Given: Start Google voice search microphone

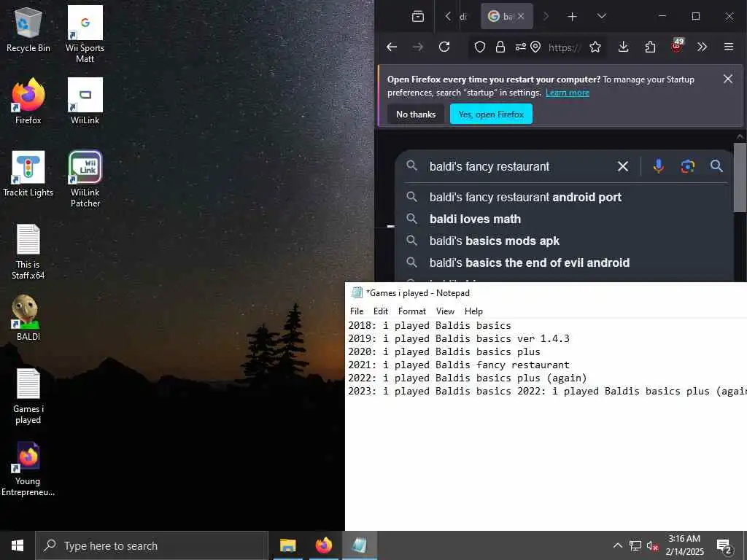Looking at the screenshot, I should click(659, 166).
